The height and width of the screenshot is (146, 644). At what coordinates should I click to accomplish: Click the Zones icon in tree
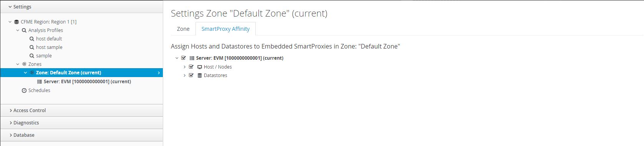coord(24,64)
